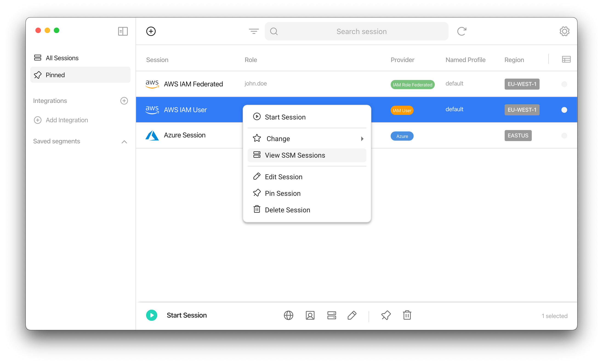Open the filter icon beside the search bar
Screen dimensions: 603x364
click(253, 31)
